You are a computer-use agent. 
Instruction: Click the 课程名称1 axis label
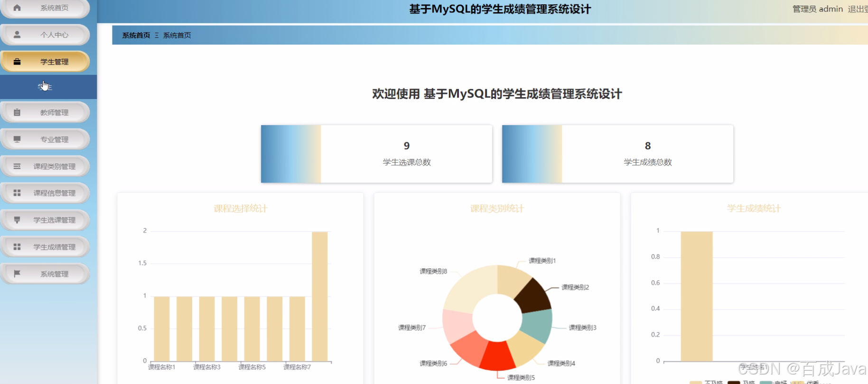162,367
